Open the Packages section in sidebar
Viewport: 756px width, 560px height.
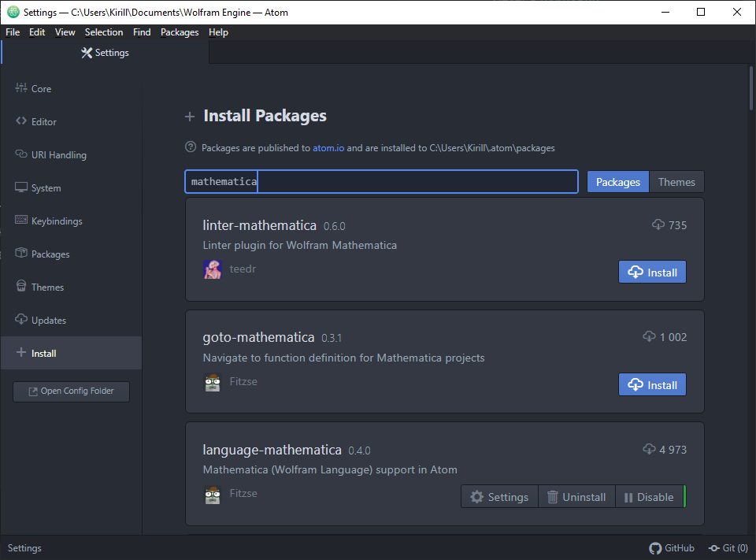pos(72,254)
